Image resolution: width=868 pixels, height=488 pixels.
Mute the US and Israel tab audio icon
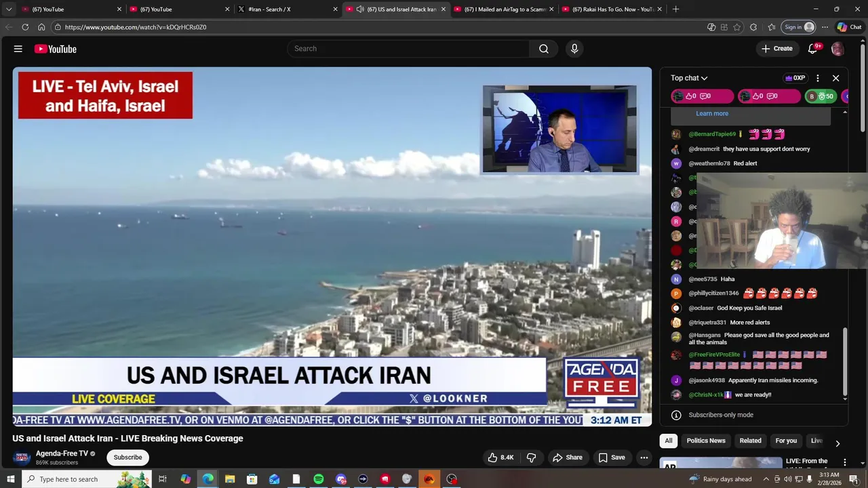360,9
